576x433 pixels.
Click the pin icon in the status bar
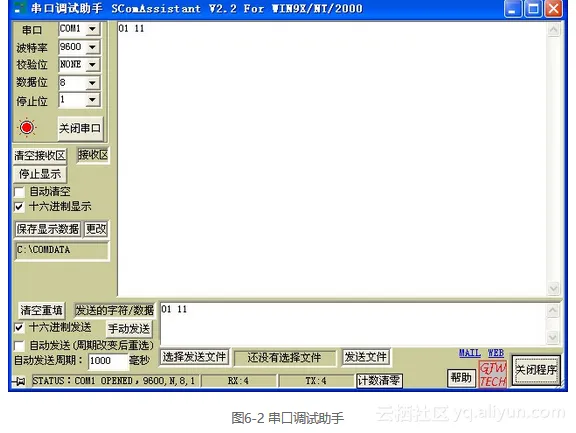tap(19, 381)
